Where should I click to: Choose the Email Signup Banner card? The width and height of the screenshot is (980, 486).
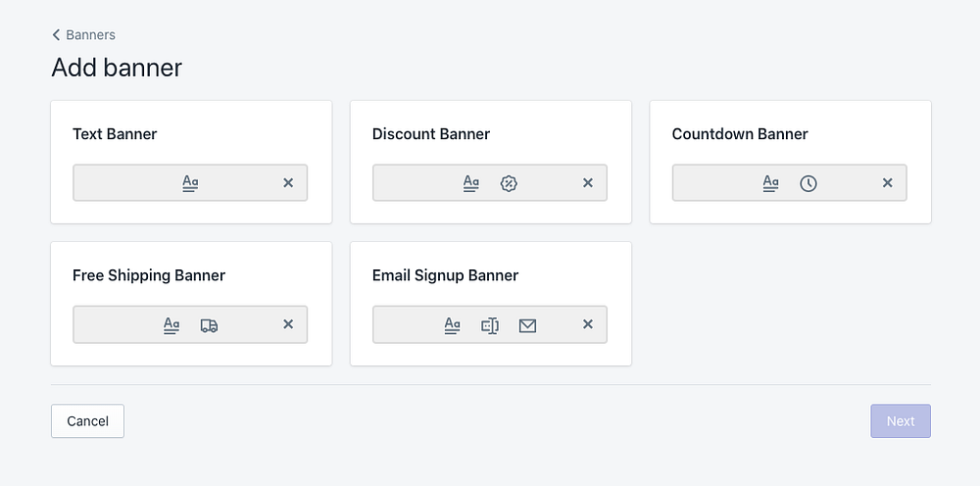tap(490, 276)
